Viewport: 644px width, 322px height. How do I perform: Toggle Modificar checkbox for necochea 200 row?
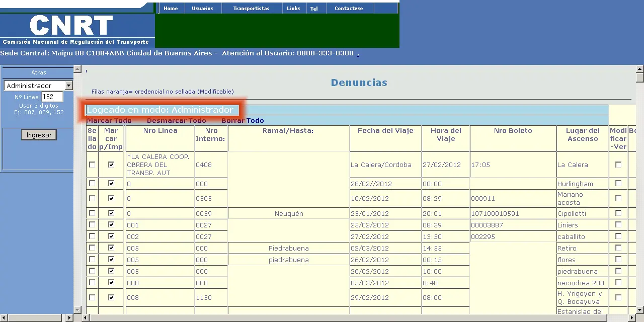pyautogui.click(x=618, y=282)
